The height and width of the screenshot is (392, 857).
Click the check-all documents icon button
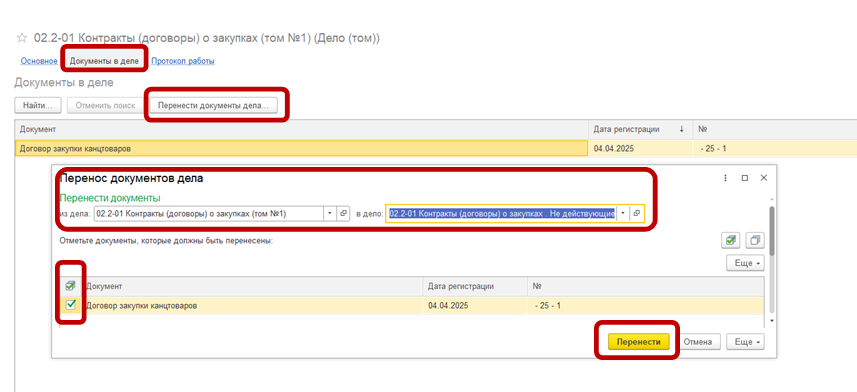[x=730, y=240]
